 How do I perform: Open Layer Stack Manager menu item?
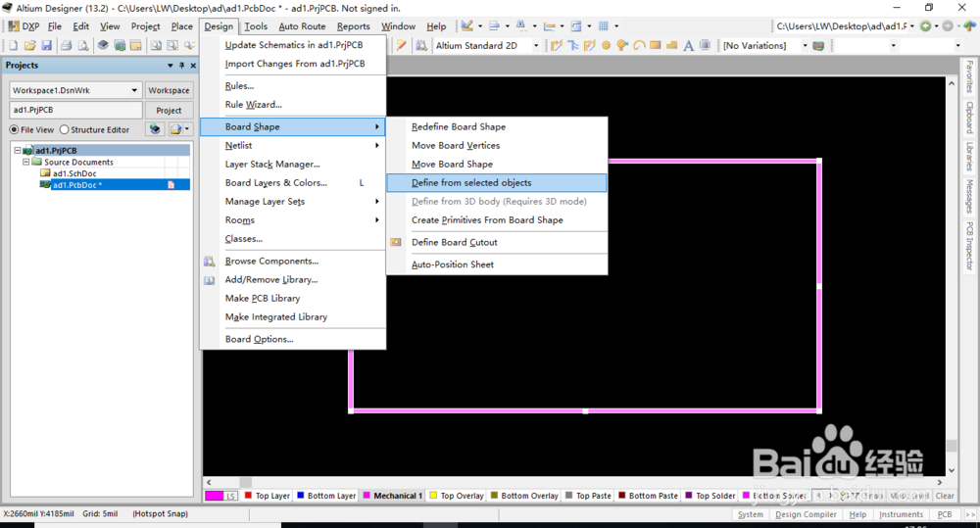pyautogui.click(x=292, y=164)
